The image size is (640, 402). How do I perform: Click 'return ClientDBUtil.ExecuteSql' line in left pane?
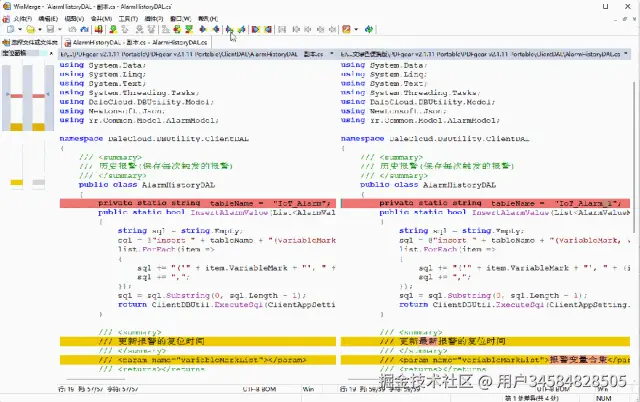227,305
